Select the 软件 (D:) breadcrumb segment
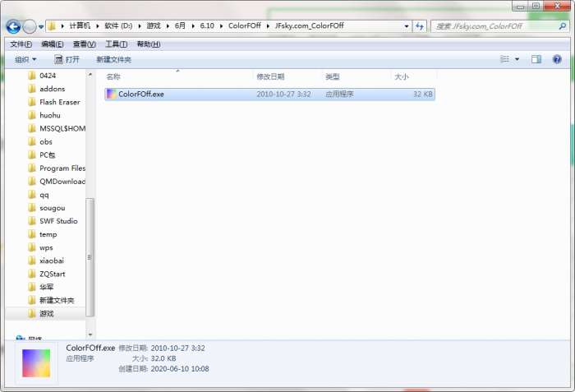This screenshot has height=392, width=575. 118,25
